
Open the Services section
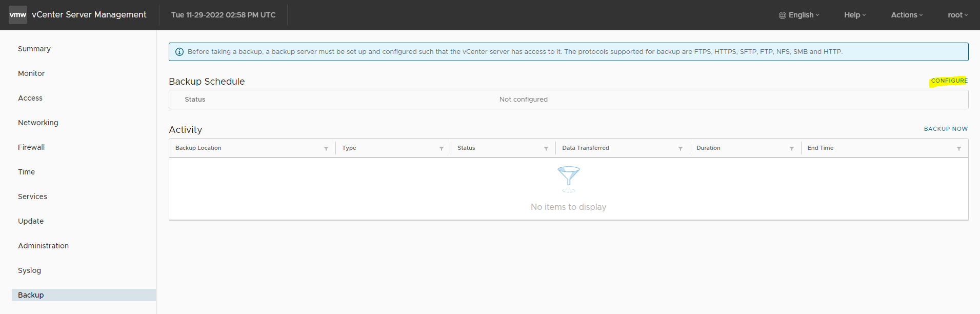(x=32, y=197)
